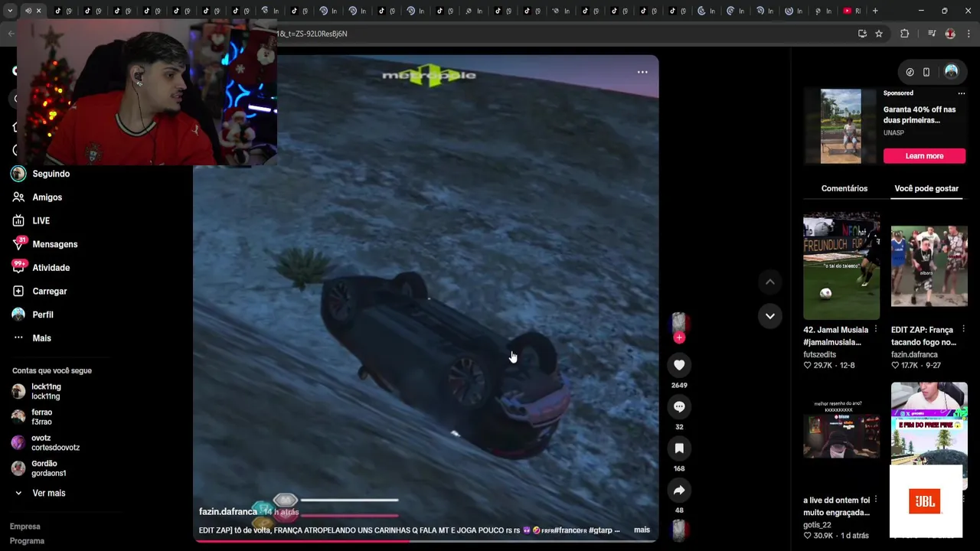Go to Perfil page

(x=33, y=315)
